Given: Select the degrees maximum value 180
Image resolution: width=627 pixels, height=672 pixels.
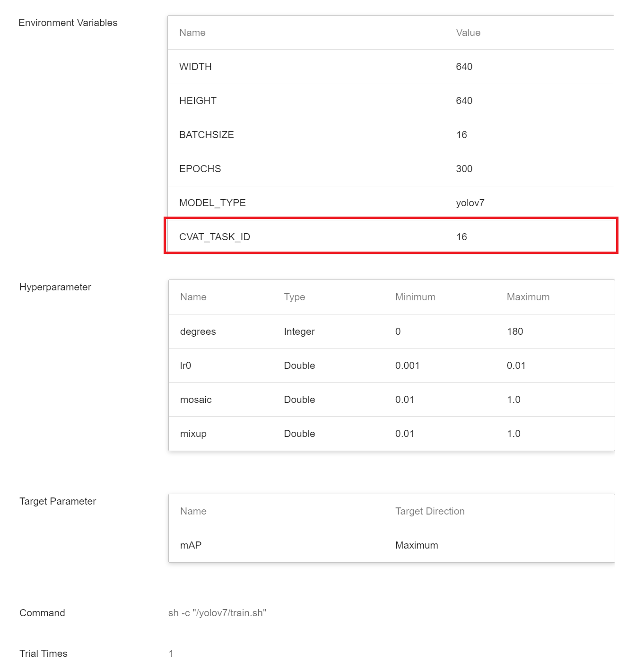Looking at the screenshot, I should click(515, 332).
